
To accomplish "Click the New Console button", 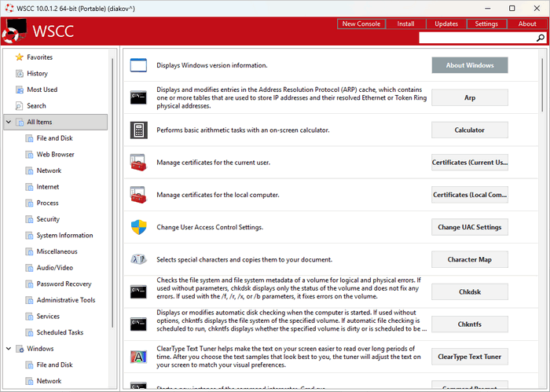I will [x=361, y=24].
